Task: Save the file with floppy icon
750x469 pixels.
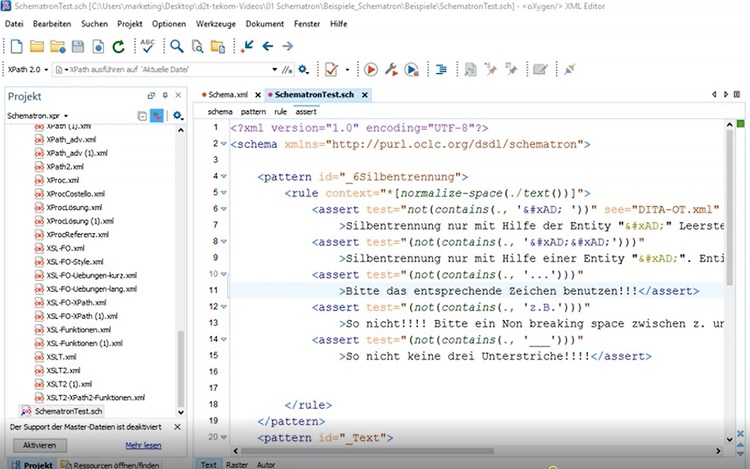Action: [77, 46]
